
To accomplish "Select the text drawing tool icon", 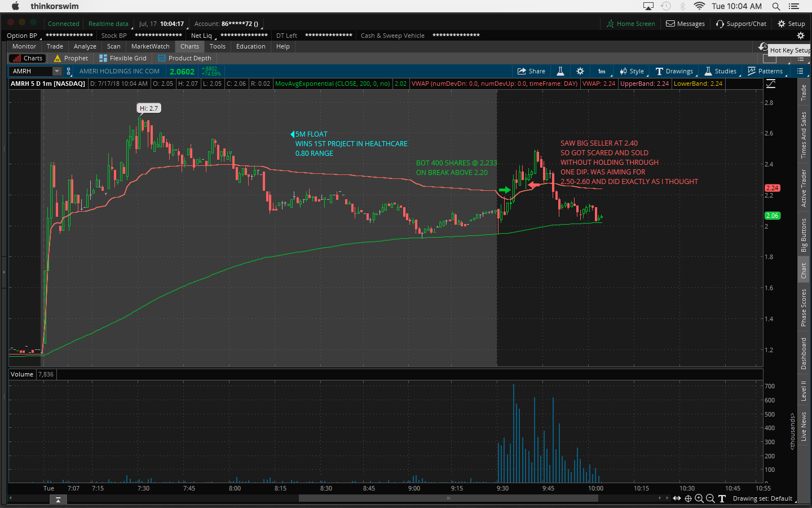I will tap(722, 498).
